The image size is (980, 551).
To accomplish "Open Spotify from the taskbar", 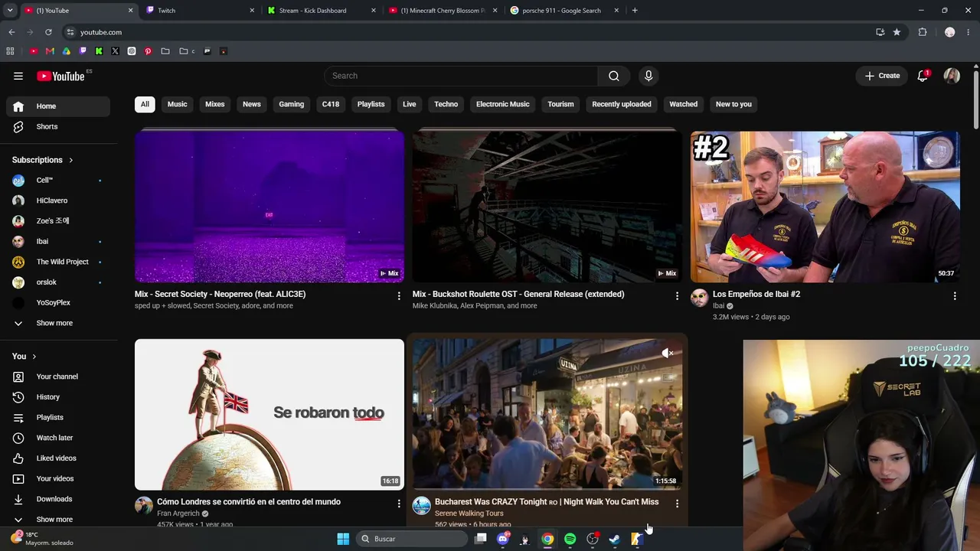I will [570, 539].
